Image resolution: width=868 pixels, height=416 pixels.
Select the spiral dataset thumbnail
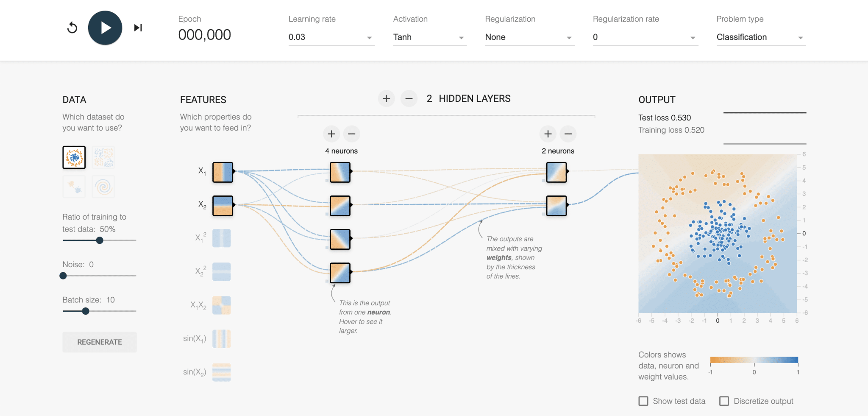point(103,187)
